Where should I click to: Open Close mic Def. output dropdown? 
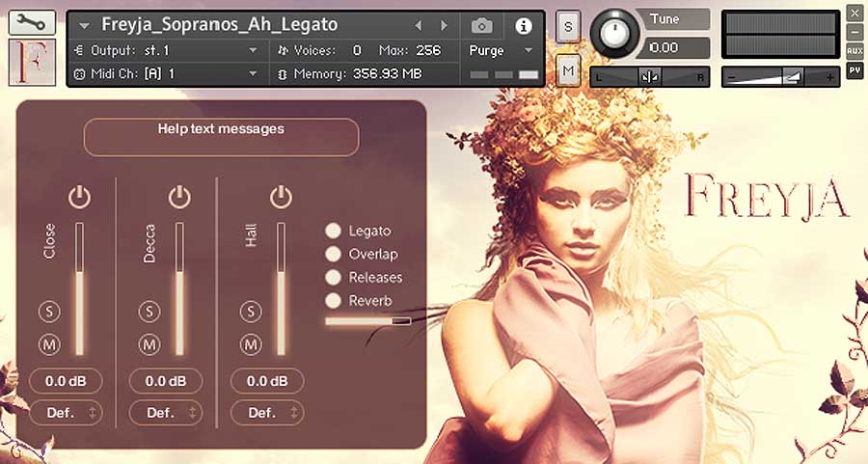click(66, 413)
